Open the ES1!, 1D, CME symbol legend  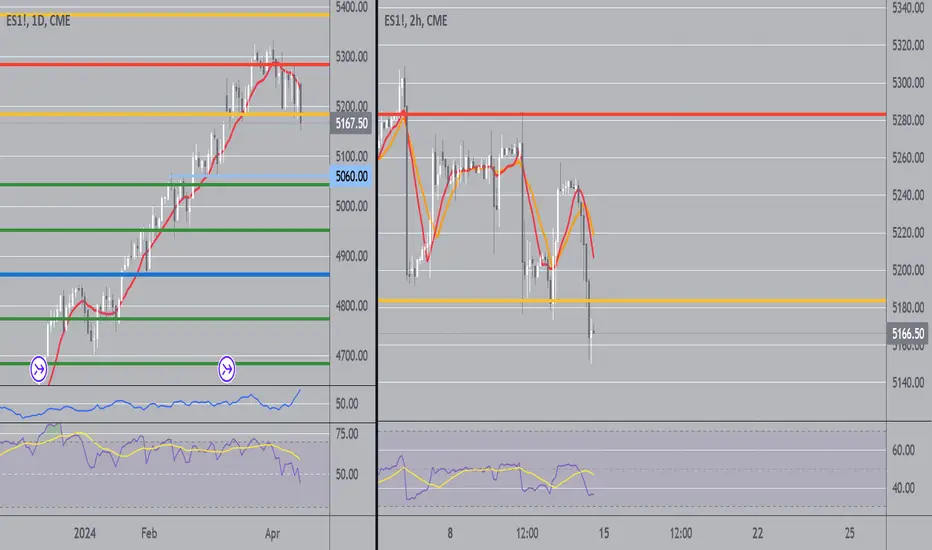(x=38, y=21)
